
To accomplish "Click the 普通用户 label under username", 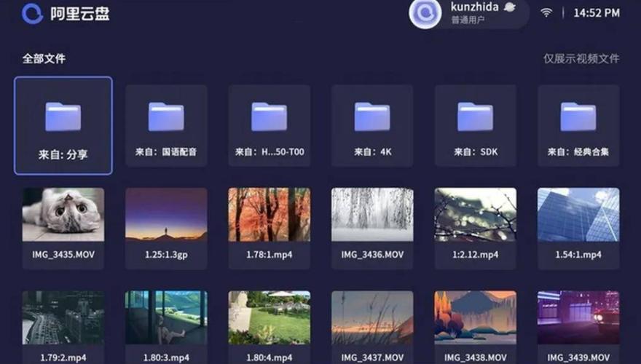I will 468,20.
